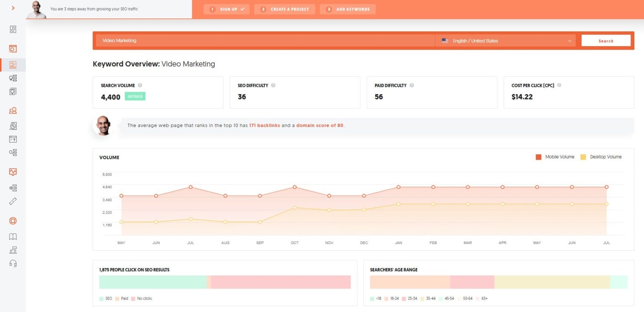Image resolution: width=644 pixels, height=312 pixels.
Task: Open the Keyword Ideas lightbulb icon
Action: point(13,78)
